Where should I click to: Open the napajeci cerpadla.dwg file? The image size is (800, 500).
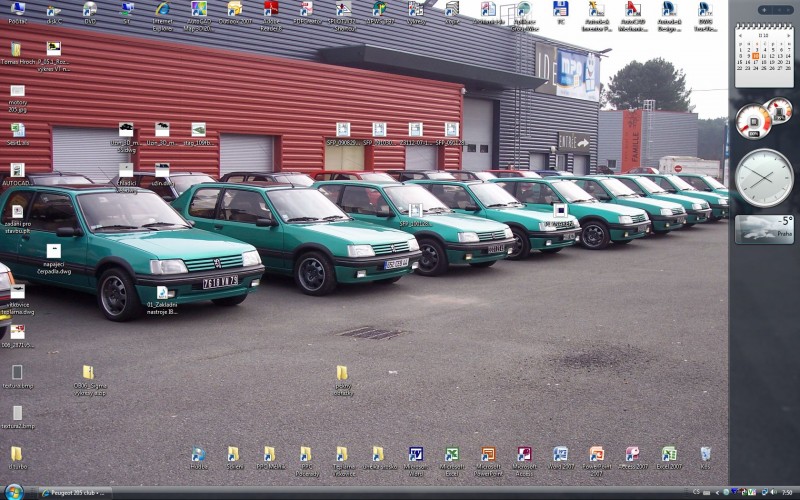53,252
